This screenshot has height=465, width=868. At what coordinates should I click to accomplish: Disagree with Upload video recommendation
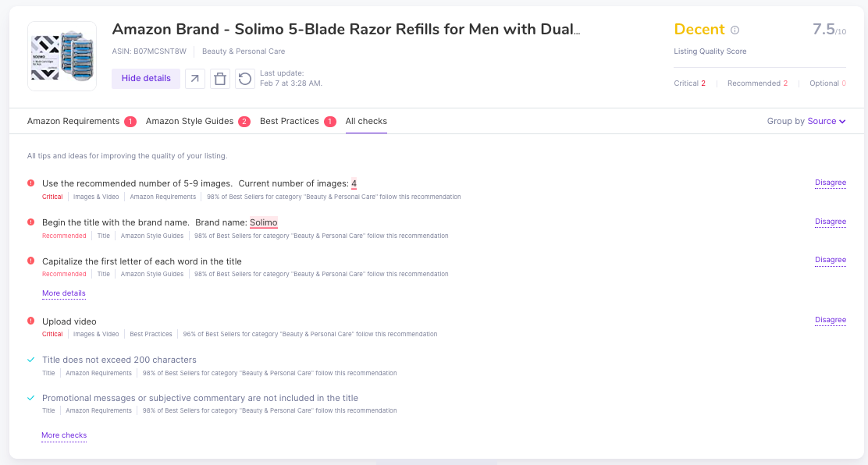831,320
